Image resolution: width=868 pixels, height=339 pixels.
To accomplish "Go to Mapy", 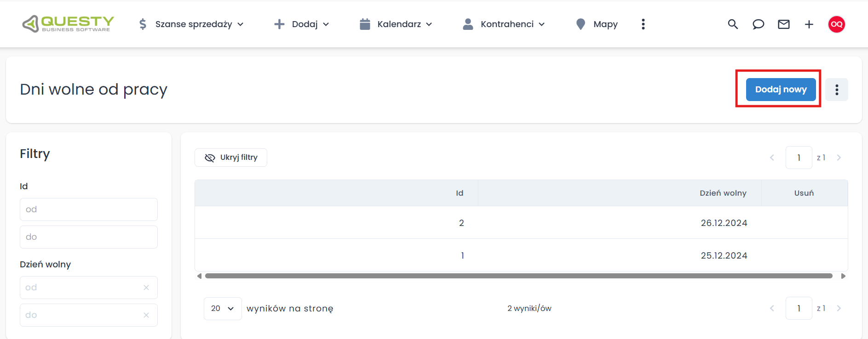I will [597, 24].
